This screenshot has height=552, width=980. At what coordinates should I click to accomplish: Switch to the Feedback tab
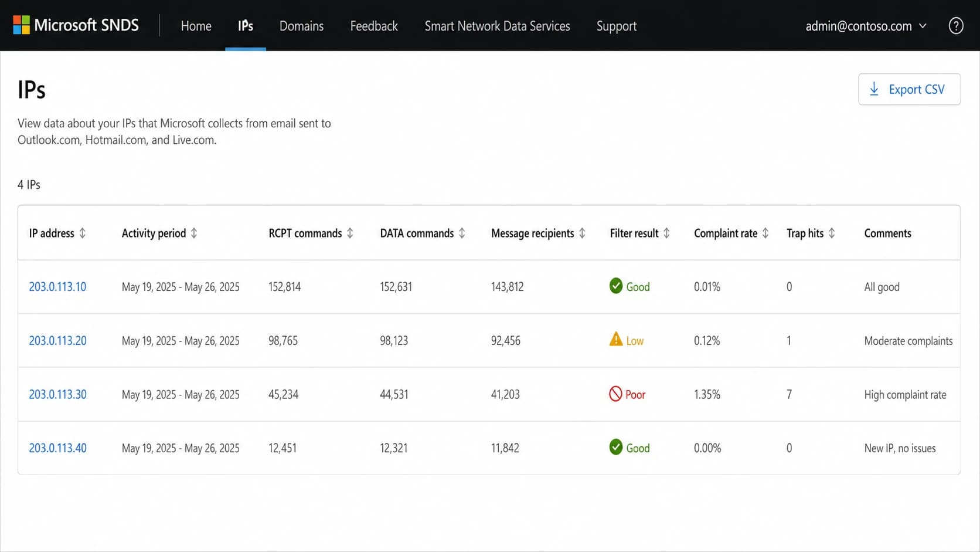(374, 26)
